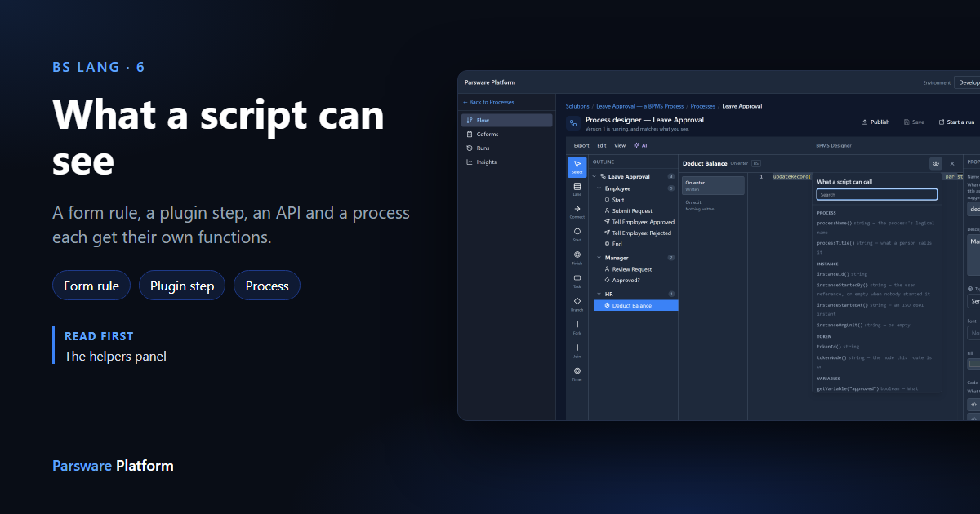
Task: Select the Start node tool
Action: coord(577,235)
